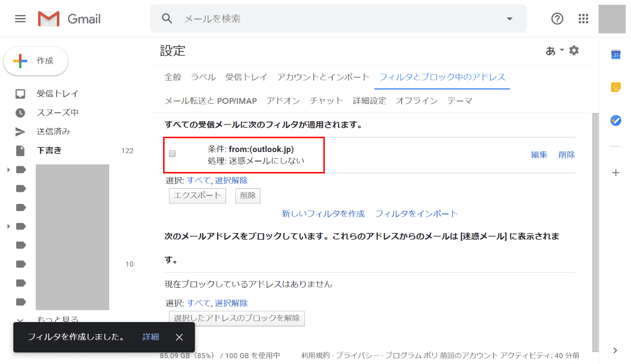Focus the メールを検索 search field

pos(339,19)
